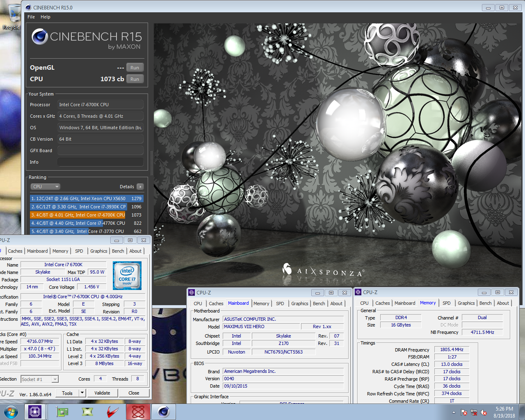This screenshot has width=525, height=420.
Task: Select the i7-3770 ranking row
Action: tap(87, 231)
